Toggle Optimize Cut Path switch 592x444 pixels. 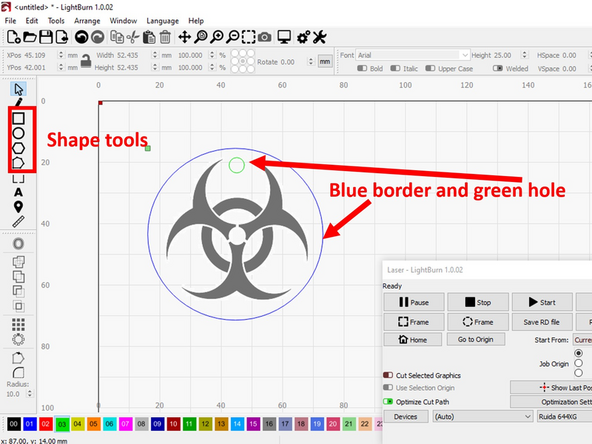388,401
